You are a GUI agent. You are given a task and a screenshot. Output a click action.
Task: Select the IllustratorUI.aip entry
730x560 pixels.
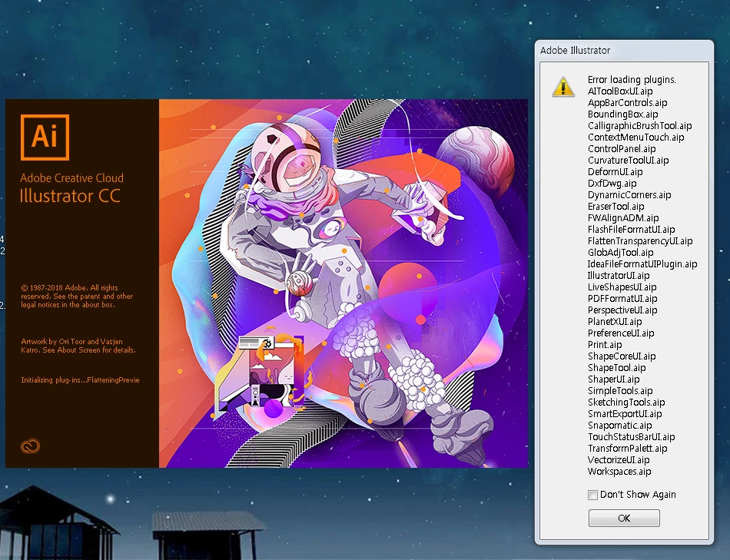(x=619, y=276)
